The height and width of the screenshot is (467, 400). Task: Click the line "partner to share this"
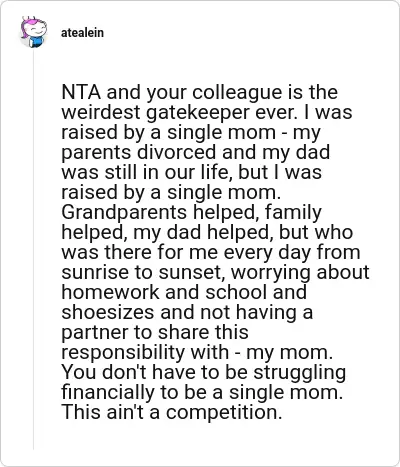click(x=155, y=332)
